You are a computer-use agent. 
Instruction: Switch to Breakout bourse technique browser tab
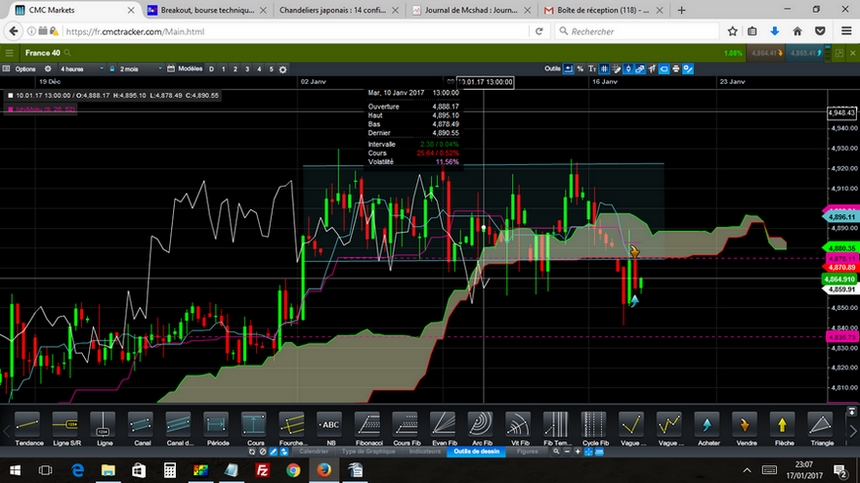(207, 10)
